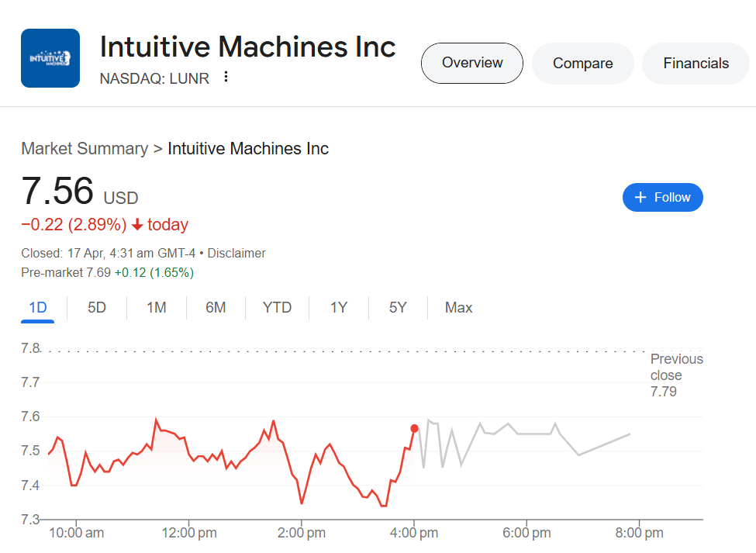The image size is (756, 553).
Task: Click the Intuitive Machines Inc title heading
Action: click(247, 47)
